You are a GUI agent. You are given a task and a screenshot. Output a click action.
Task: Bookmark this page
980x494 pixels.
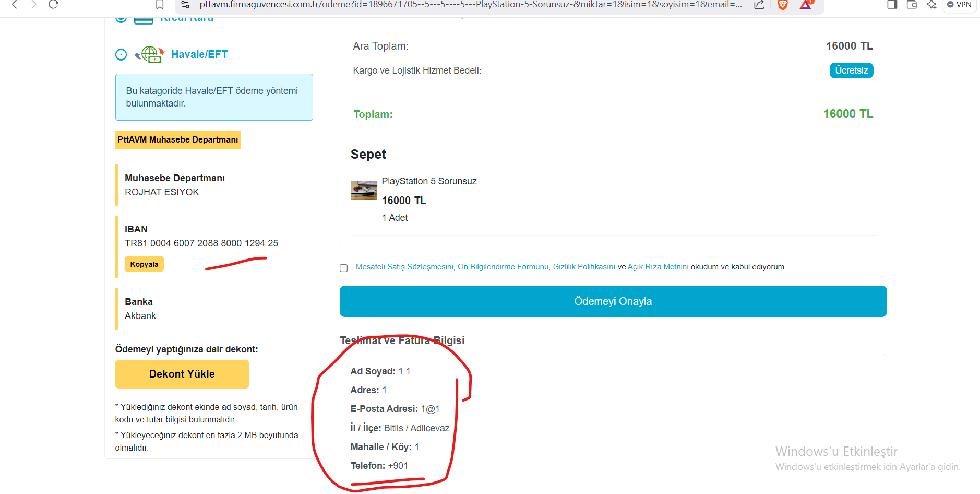pyautogui.click(x=160, y=5)
